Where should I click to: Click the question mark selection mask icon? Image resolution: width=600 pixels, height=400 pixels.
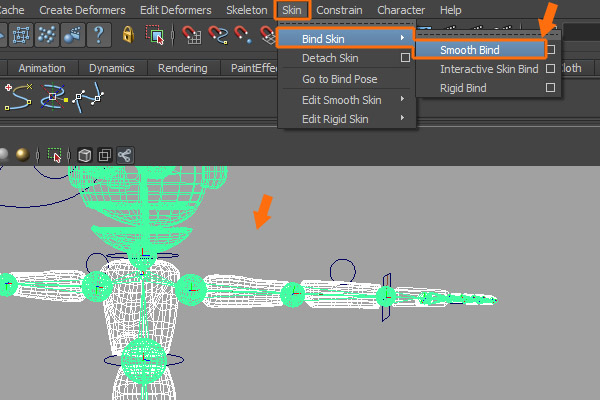point(99,35)
